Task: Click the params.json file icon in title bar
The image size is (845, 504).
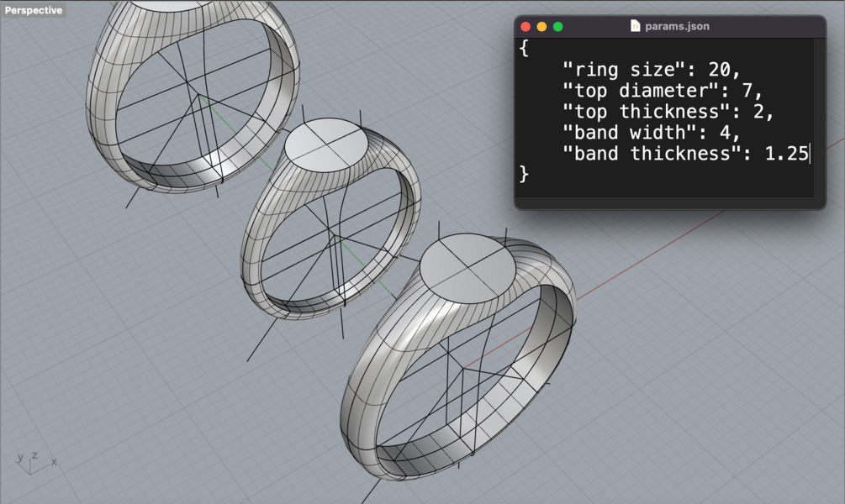Action: pyautogui.click(x=636, y=26)
